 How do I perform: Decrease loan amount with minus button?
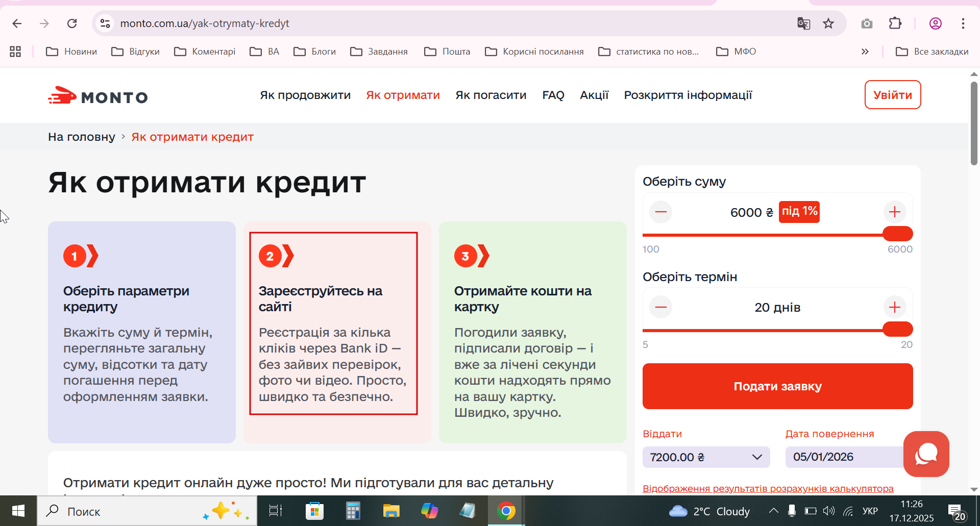(661, 212)
